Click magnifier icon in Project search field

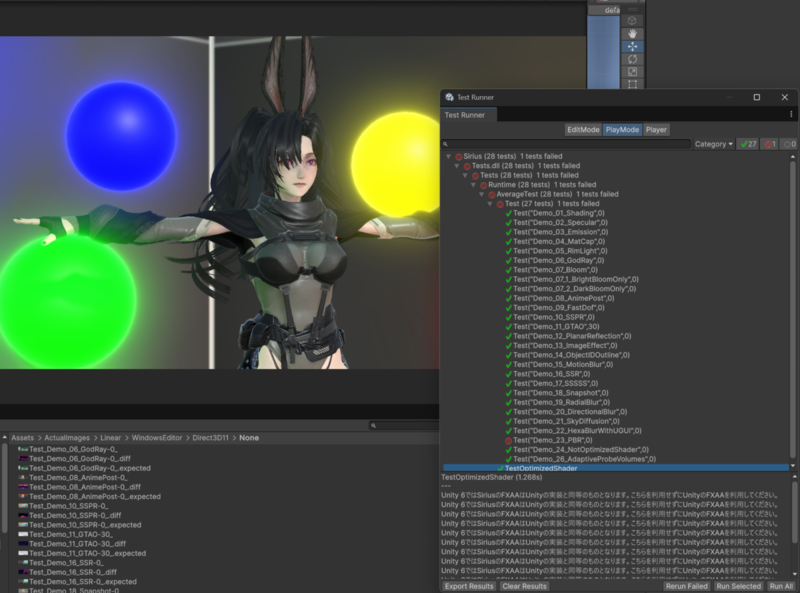pos(373,426)
